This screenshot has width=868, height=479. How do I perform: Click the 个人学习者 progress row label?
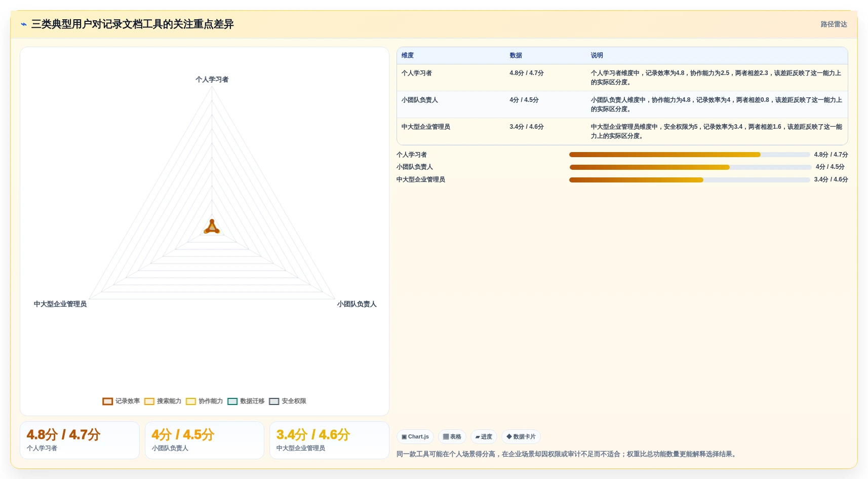click(x=412, y=155)
